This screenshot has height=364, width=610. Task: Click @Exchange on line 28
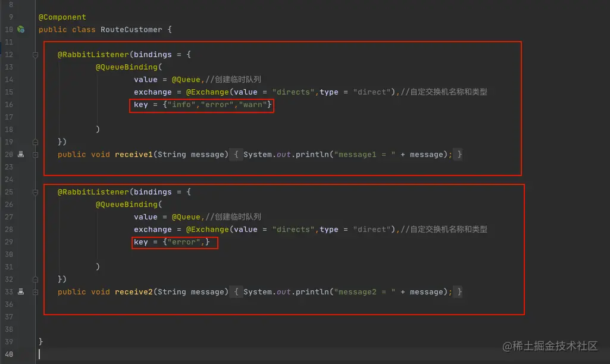click(x=207, y=229)
